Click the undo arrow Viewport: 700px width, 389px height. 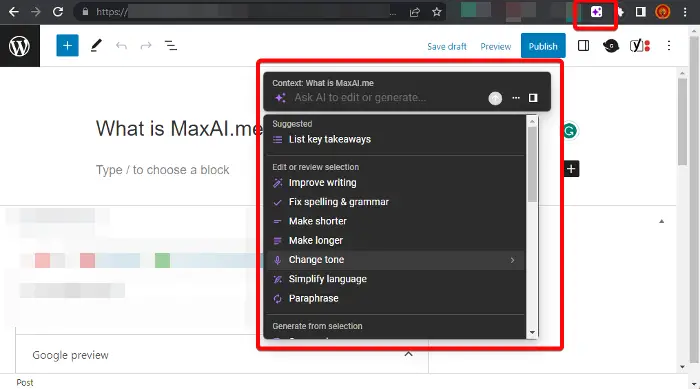[x=121, y=46]
